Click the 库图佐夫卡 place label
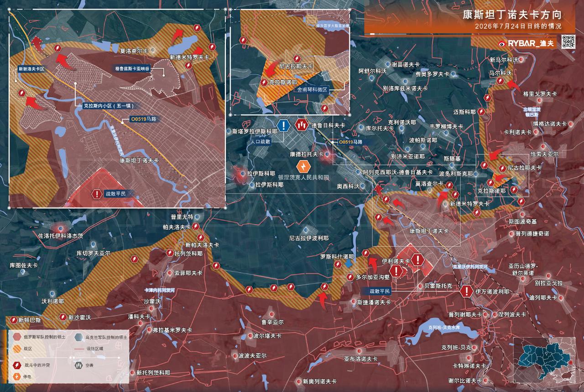584x392 pixels. click(x=24, y=265)
